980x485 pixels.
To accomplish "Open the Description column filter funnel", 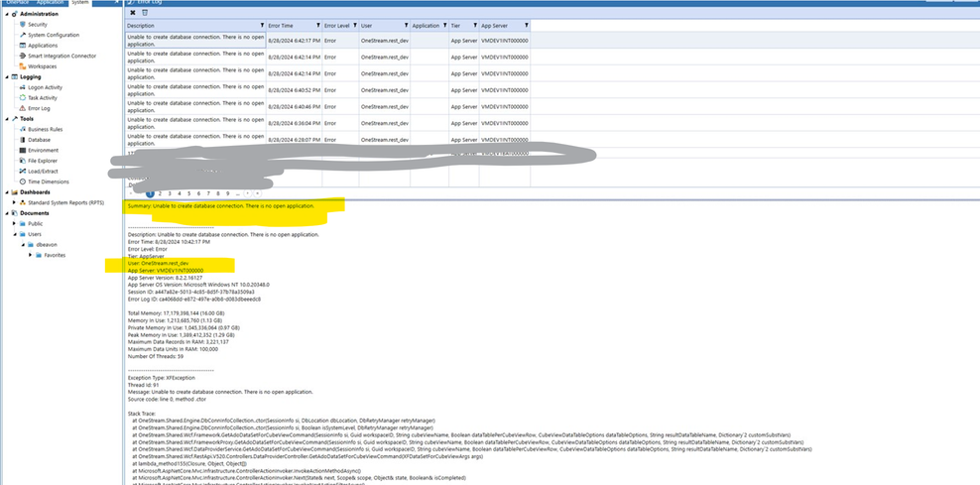I will (x=262, y=26).
